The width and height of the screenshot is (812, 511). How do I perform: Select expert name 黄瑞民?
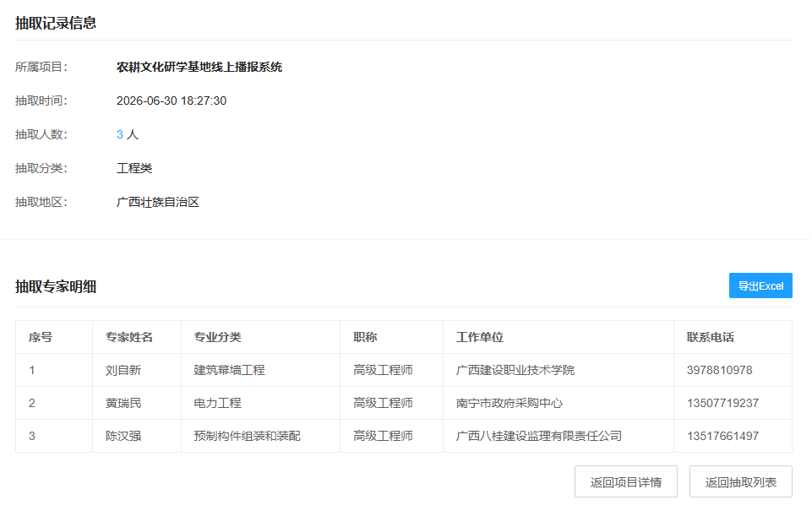tap(123, 404)
